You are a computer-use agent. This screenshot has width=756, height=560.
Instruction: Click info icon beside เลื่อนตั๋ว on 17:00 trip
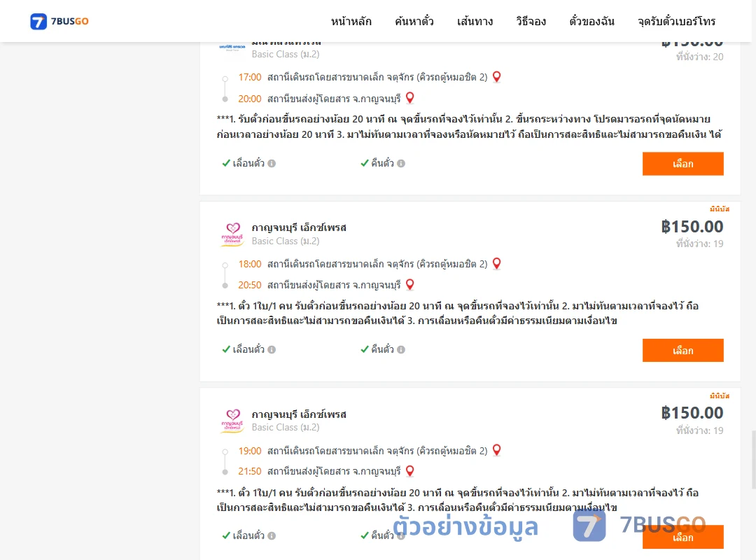pyautogui.click(x=272, y=164)
